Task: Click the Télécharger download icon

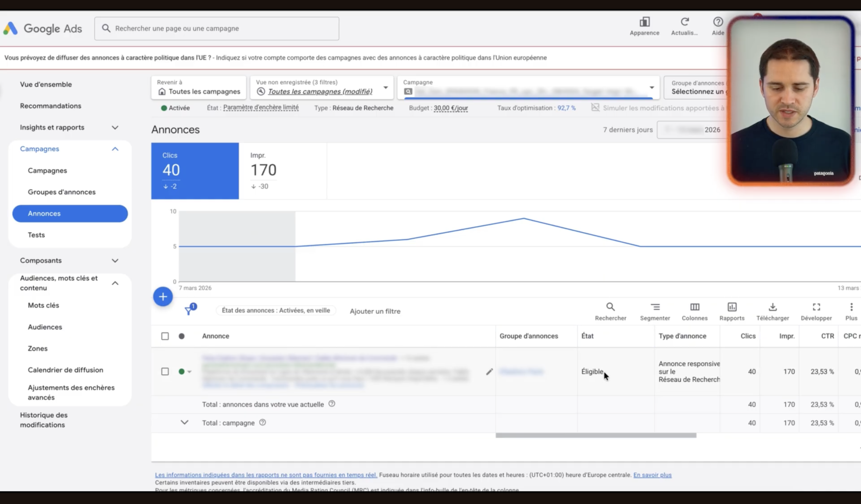Action: coord(773,307)
